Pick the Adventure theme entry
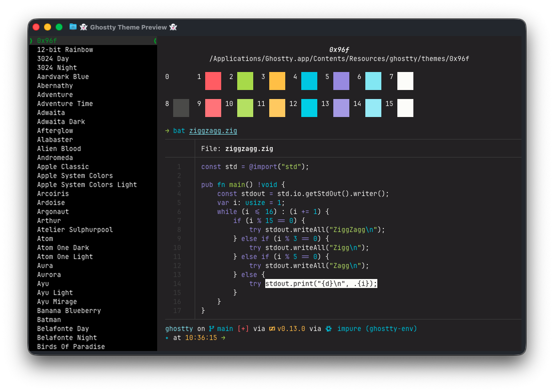This screenshot has height=392, width=554. 55,94
